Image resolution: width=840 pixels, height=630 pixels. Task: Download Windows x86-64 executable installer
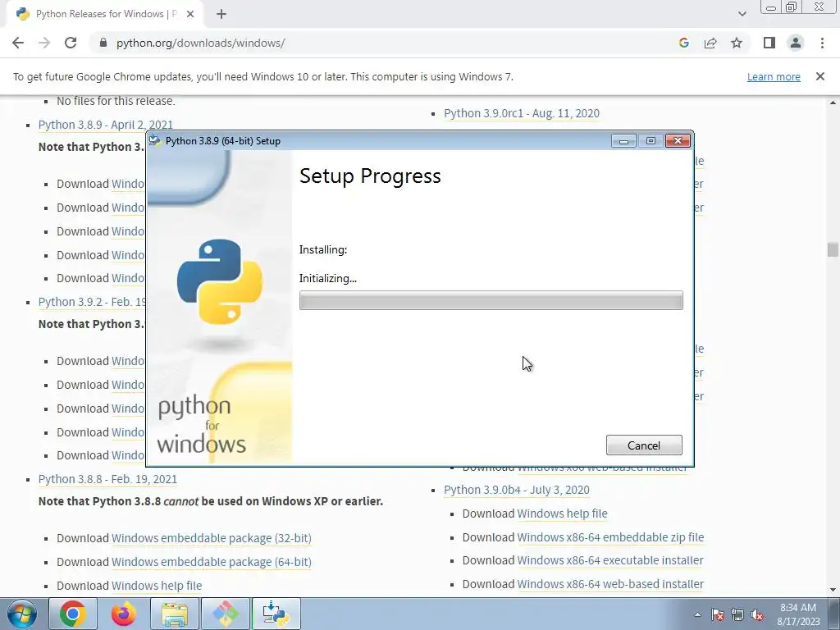click(x=610, y=560)
